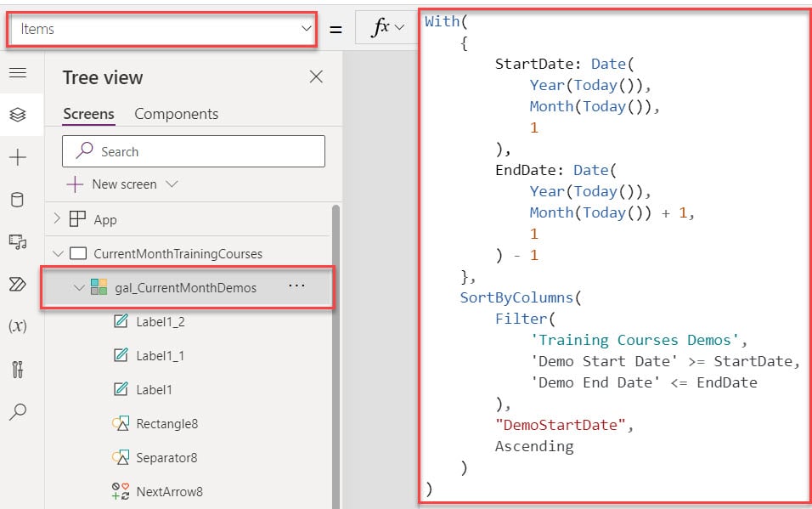Open the Variables (x) icon

[17, 326]
